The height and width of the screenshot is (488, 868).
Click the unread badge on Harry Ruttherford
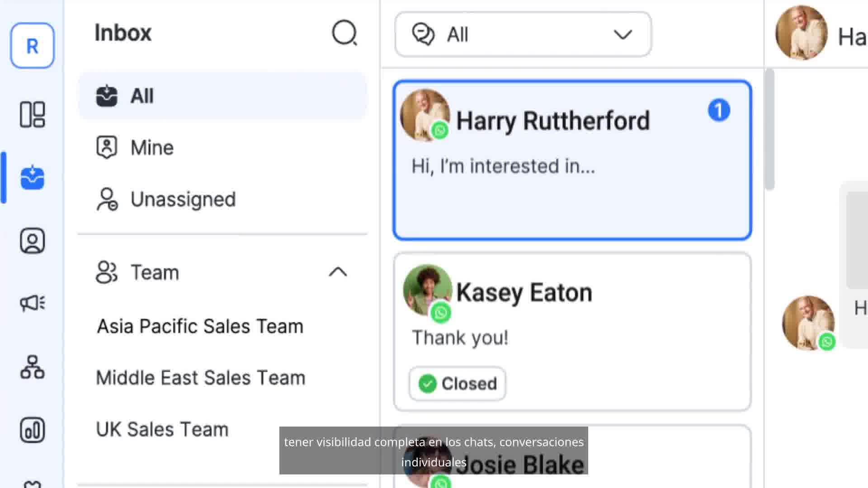(x=719, y=110)
